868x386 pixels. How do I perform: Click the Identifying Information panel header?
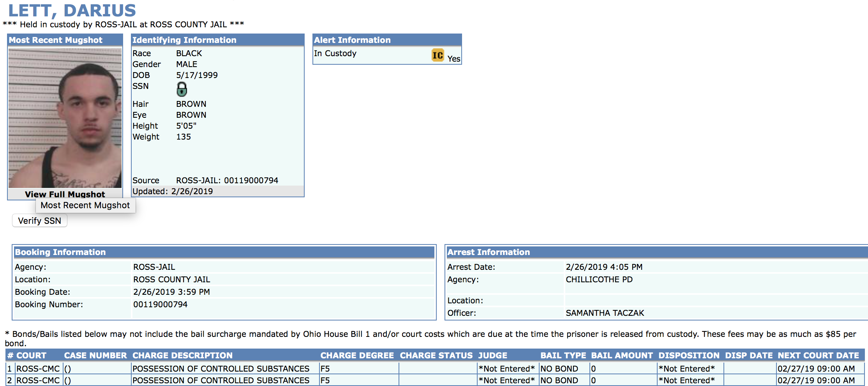tap(217, 40)
